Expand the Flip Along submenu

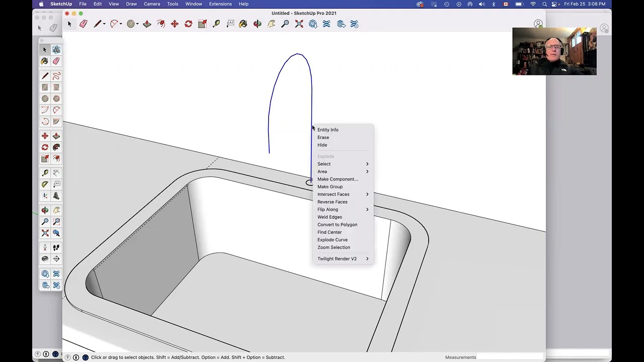[343, 209]
